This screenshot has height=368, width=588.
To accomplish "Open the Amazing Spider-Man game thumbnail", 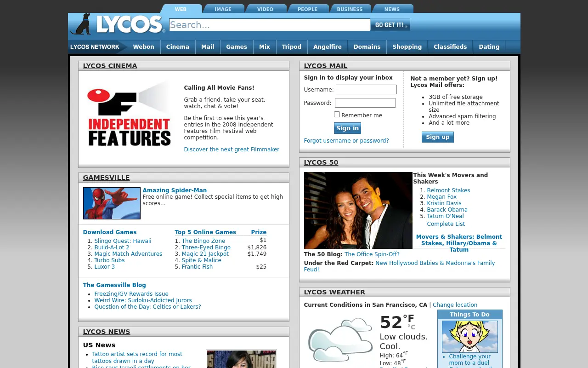I will 112,203.
